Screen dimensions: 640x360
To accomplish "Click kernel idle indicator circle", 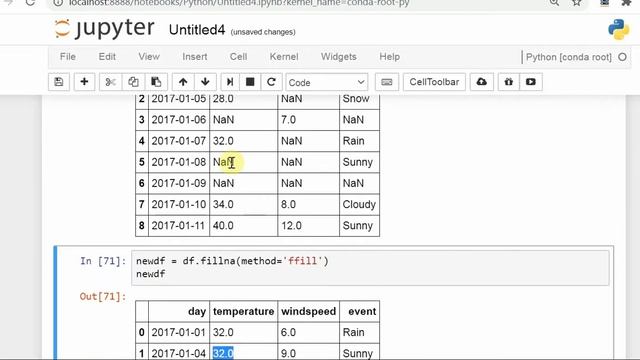I will click(622, 57).
